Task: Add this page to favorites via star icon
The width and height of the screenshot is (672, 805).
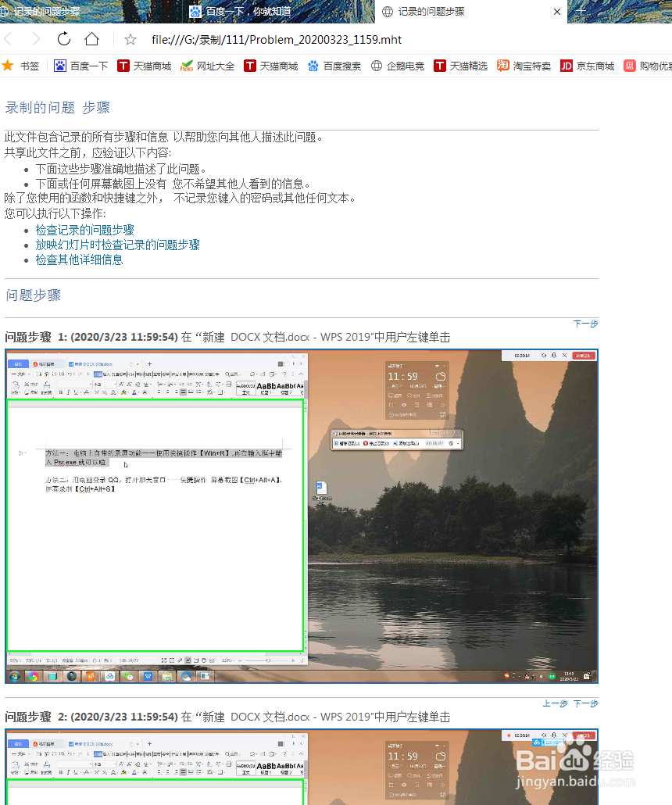Action: 130,39
